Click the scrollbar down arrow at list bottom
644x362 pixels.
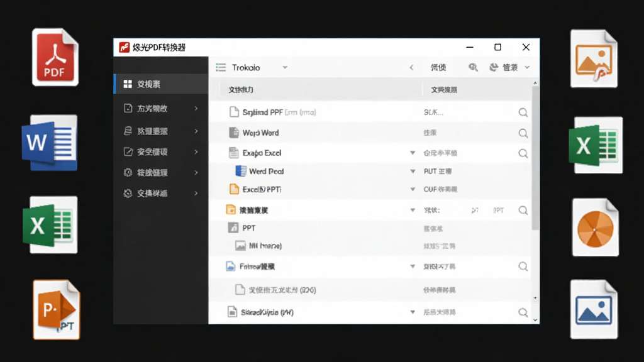[x=535, y=320]
